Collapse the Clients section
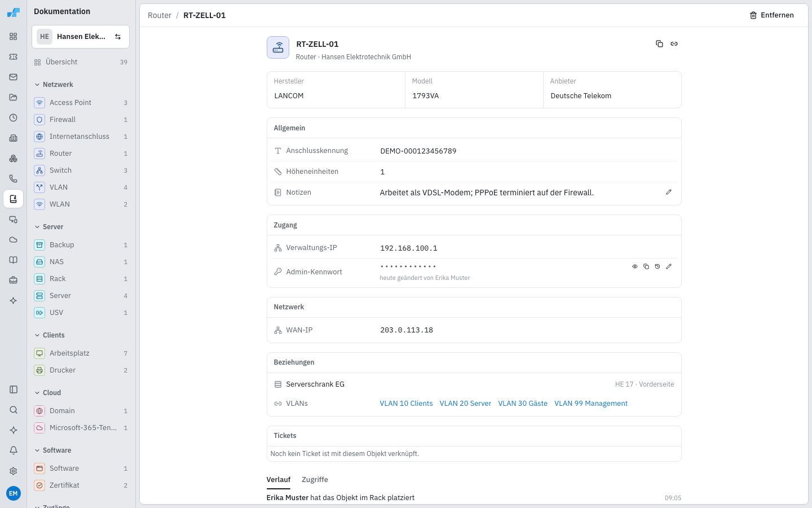 point(50,335)
